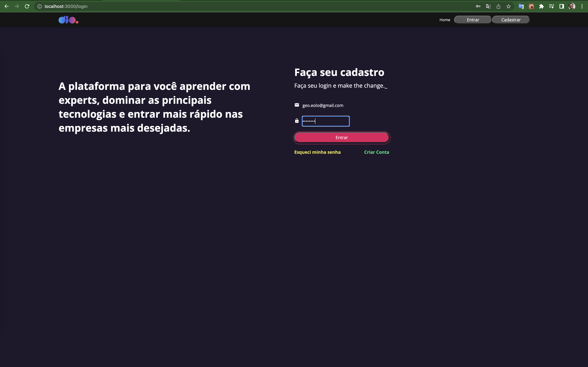Click inside the password input field

point(325,121)
